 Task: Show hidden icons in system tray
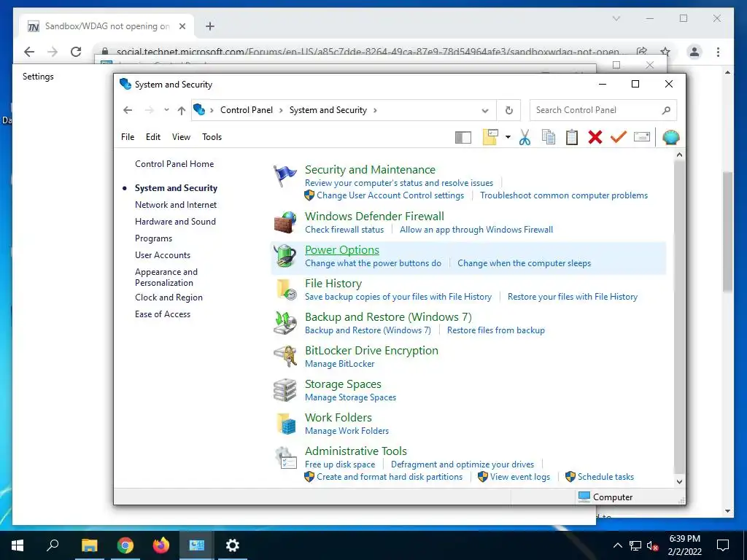point(617,545)
